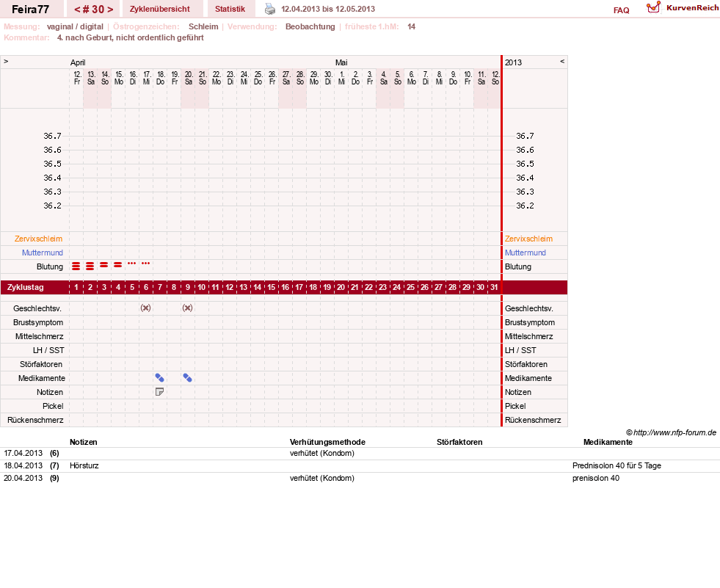Click the Beobachtung usage value
Image resolution: width=720 pixels, height=588 pixels.
[310, 26]
